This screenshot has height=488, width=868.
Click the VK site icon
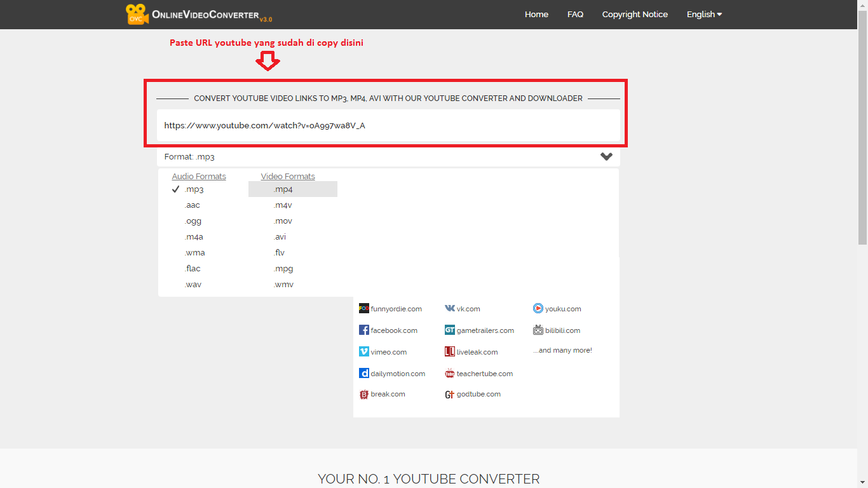(450, 309)
